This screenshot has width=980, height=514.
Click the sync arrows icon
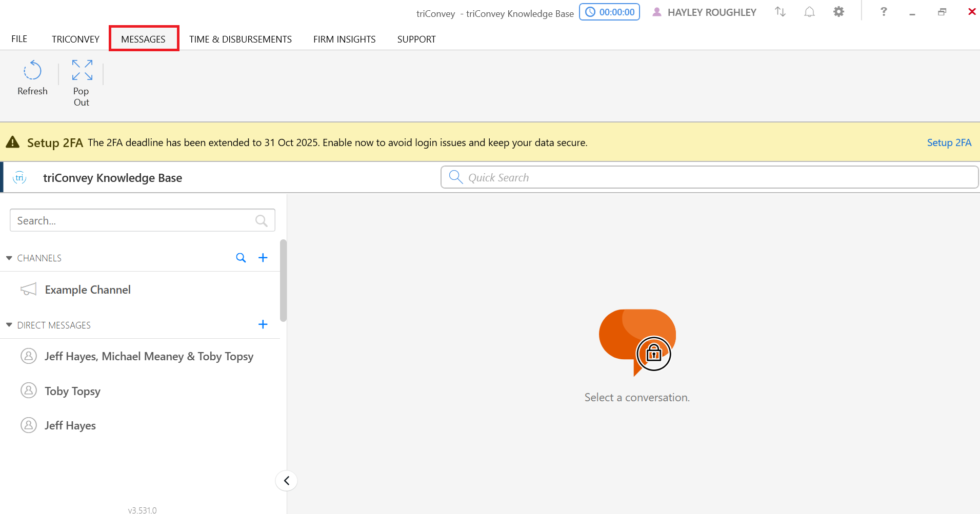click(780, 12)
